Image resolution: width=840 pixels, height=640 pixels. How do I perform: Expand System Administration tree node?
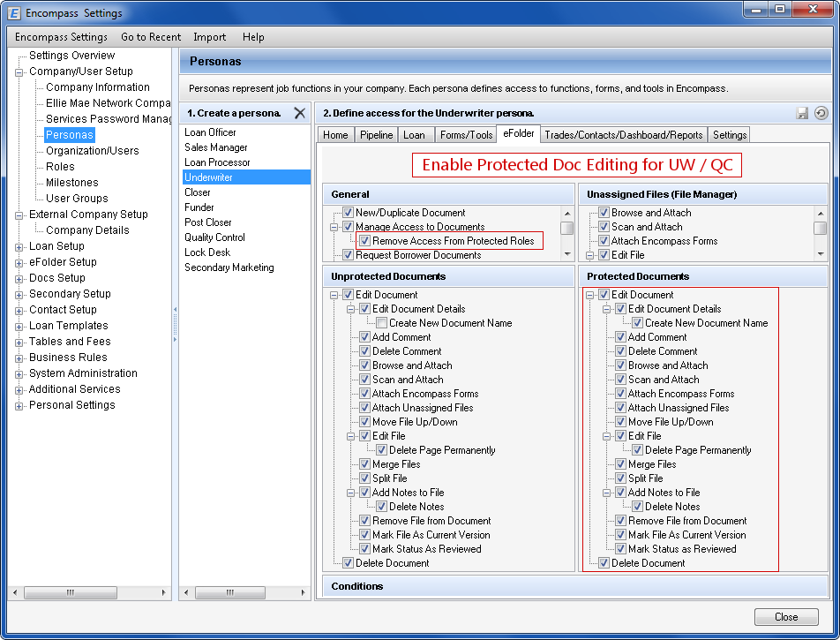click(x=19, y=374)
